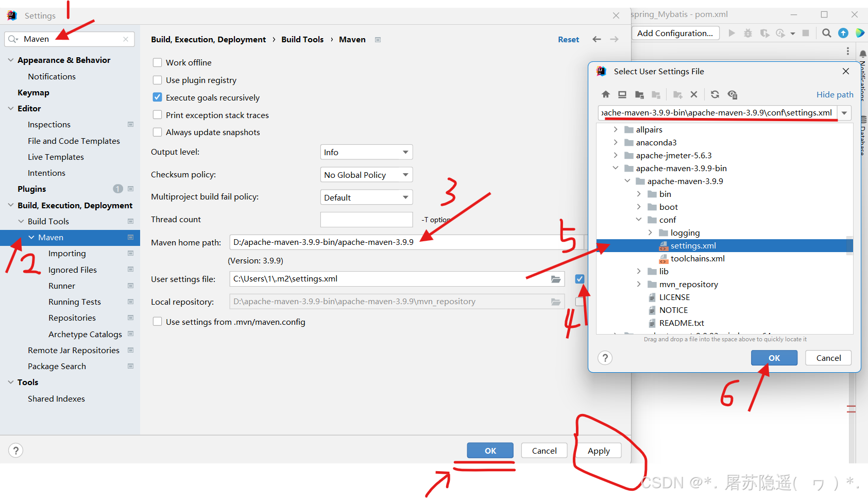
Task: Open the Checksum policy dropdown
Action: pyautogui.click(x=366, y=175)
